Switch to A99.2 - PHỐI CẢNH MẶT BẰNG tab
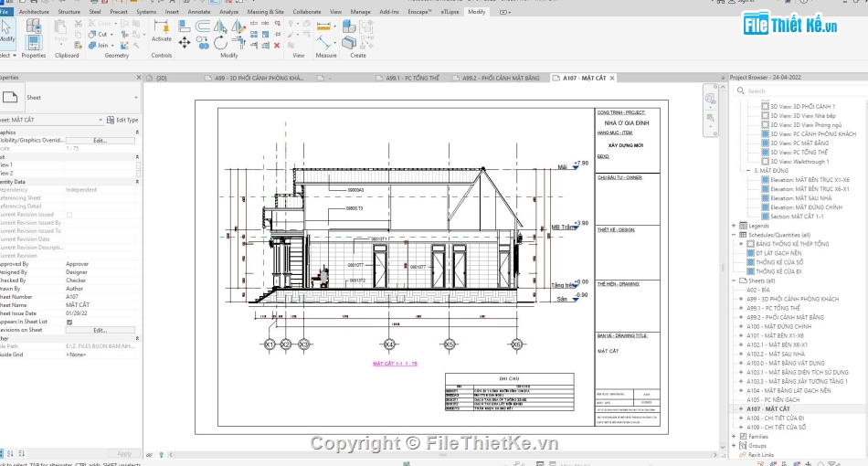868x466 pixels. (501, 78)
